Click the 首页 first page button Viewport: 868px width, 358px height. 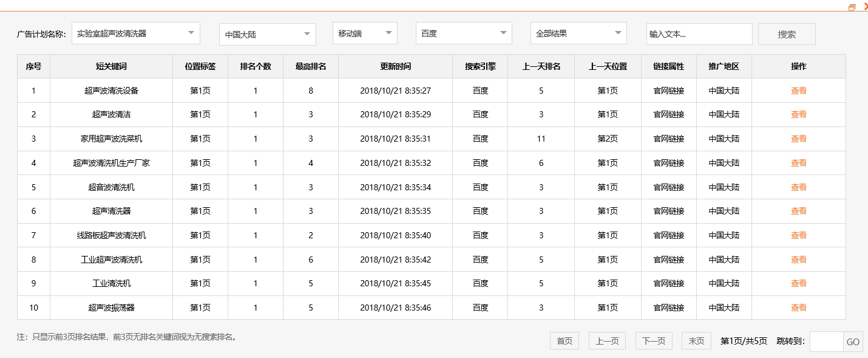pyautogui.click(x=564, y=341)
